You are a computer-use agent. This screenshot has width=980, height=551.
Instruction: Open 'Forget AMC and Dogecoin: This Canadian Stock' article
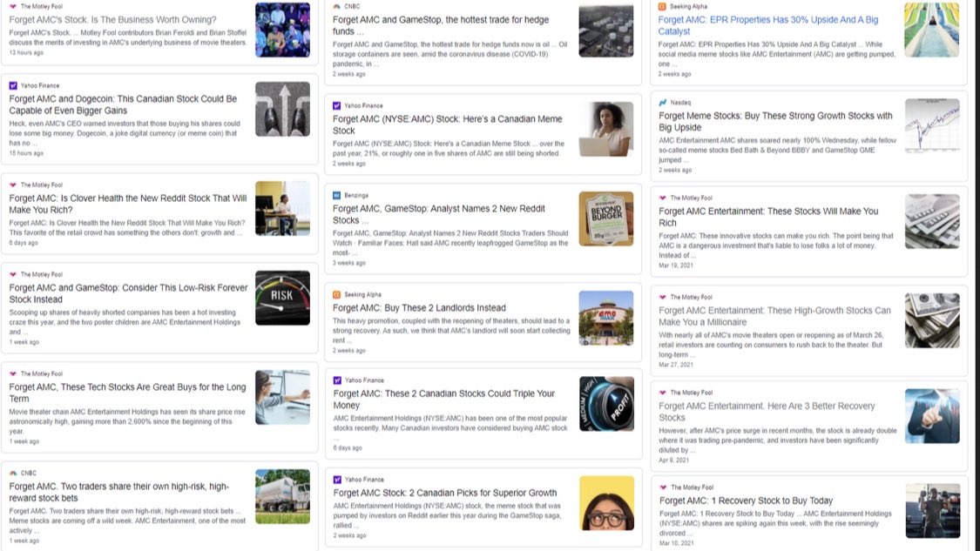[123, 105]
